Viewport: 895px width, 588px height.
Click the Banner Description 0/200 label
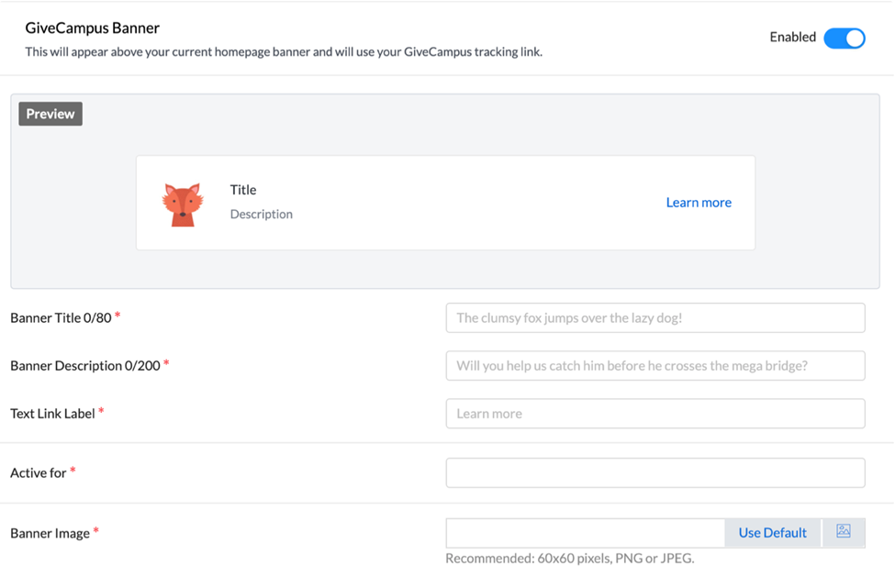click(85, 366)
